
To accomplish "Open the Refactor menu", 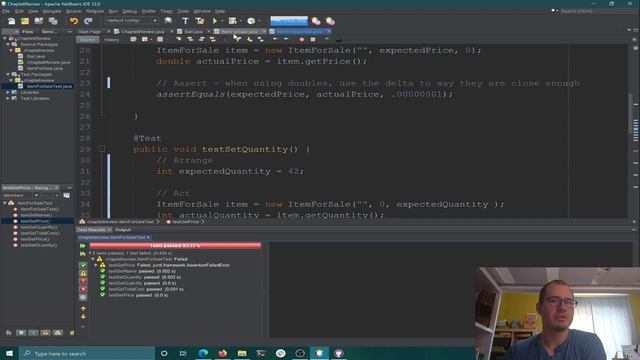I will 95,11.
